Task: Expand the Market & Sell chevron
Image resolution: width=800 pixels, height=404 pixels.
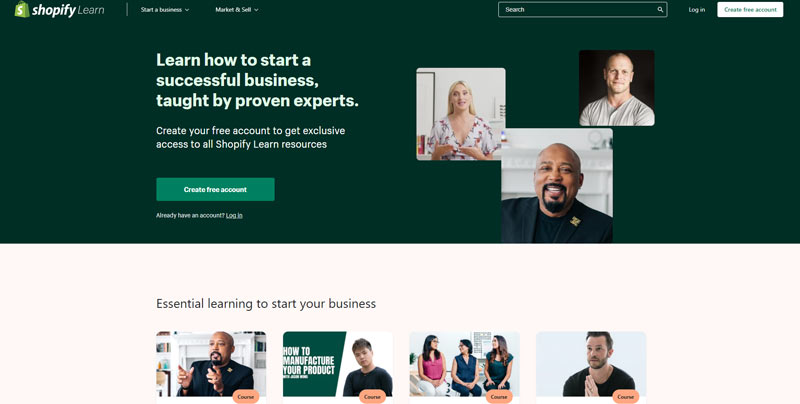Action: [x=256, y=10]
